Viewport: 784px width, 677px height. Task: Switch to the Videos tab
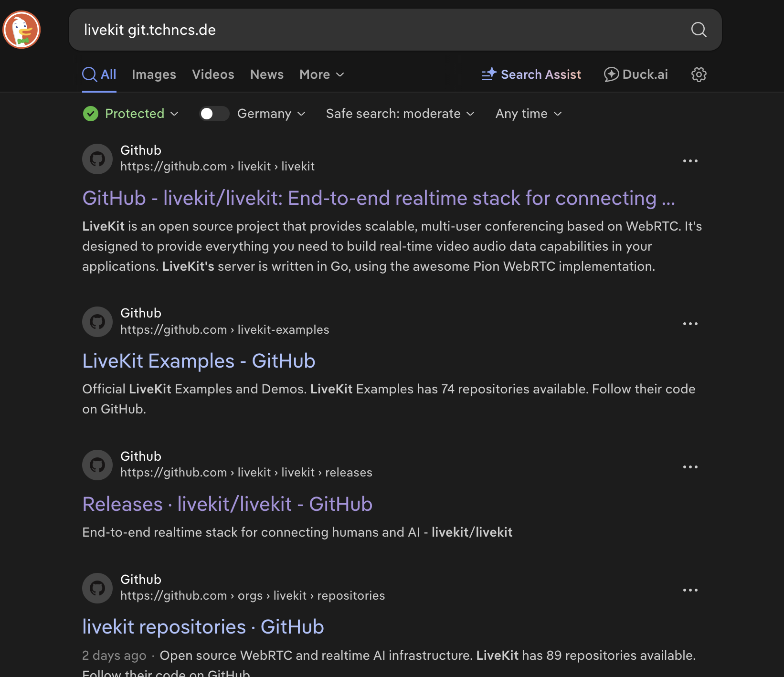coord(213,74)
